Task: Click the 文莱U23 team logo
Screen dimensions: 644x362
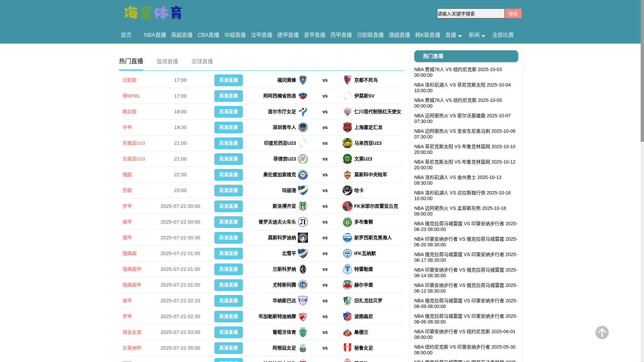Action: tap(347, 159)
